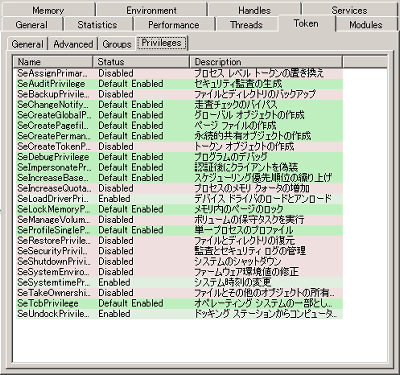Switch to the Services tab
Viewport: 400px width, 375px height.
pyautogui.click(x=349, y=10)
